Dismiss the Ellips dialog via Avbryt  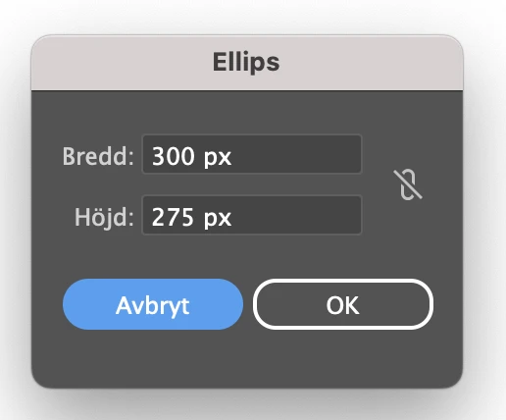[153, 304]
